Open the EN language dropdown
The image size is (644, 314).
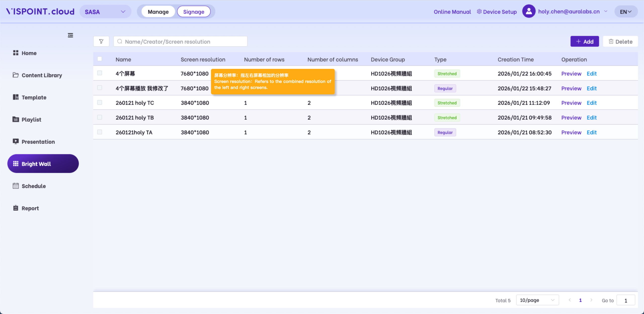626,12
